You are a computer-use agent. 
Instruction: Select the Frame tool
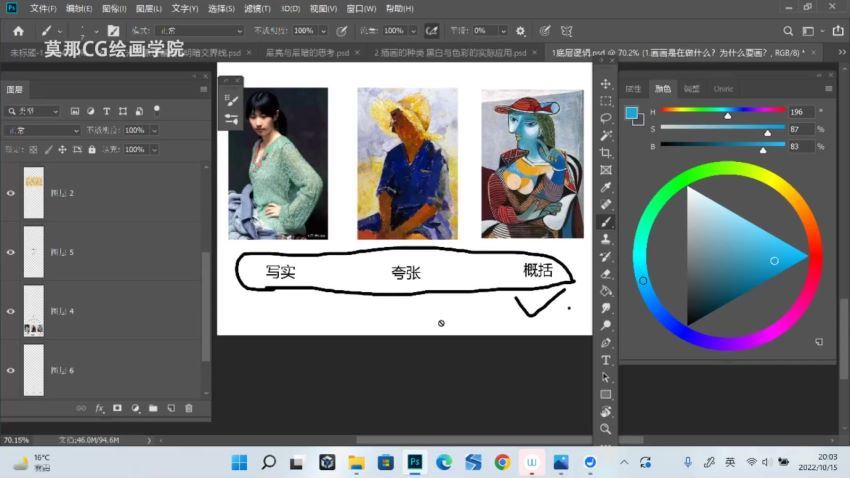point(606,170)
